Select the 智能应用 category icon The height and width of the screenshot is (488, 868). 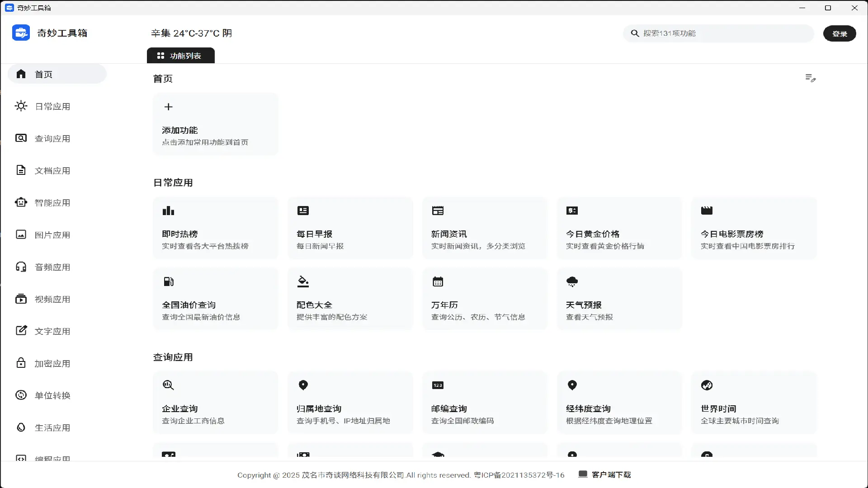coord(21,202)
